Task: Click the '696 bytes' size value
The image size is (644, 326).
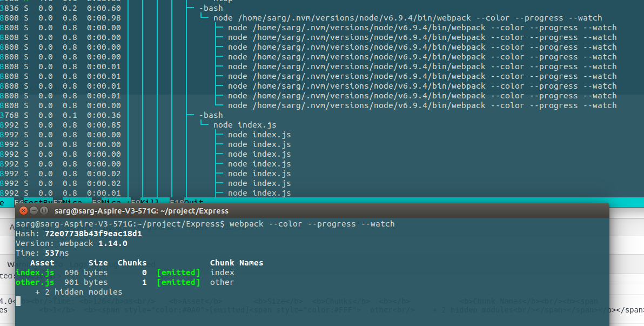Action: 86,272
